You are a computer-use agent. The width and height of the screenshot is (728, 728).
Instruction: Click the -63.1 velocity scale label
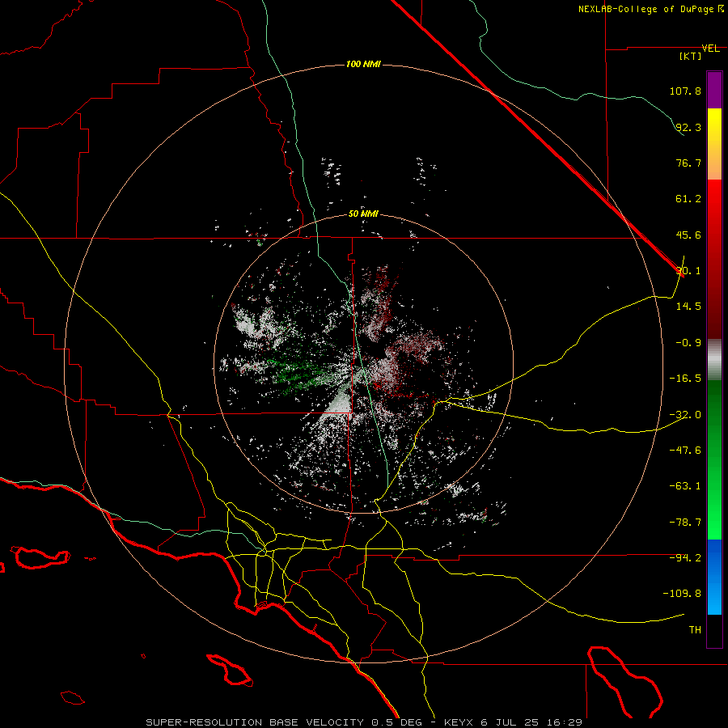coord(685,486)
